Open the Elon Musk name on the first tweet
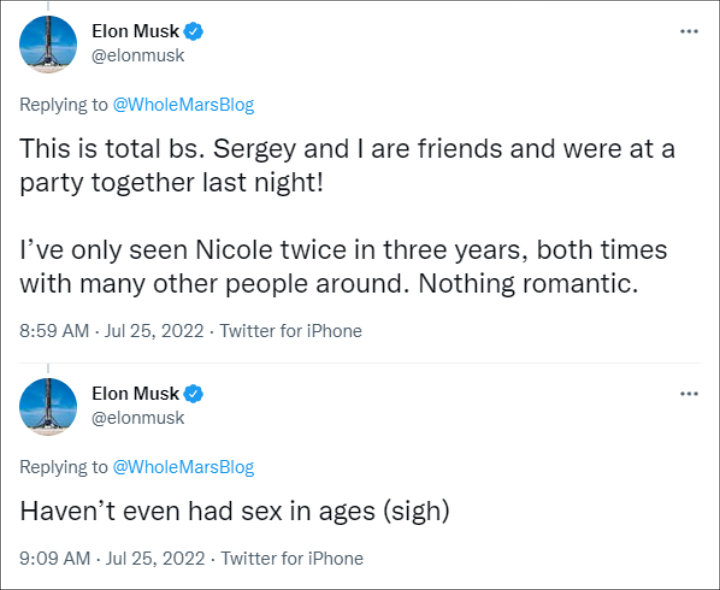The height and width of the screenshot is (590, 720). [x=135, y=32]
